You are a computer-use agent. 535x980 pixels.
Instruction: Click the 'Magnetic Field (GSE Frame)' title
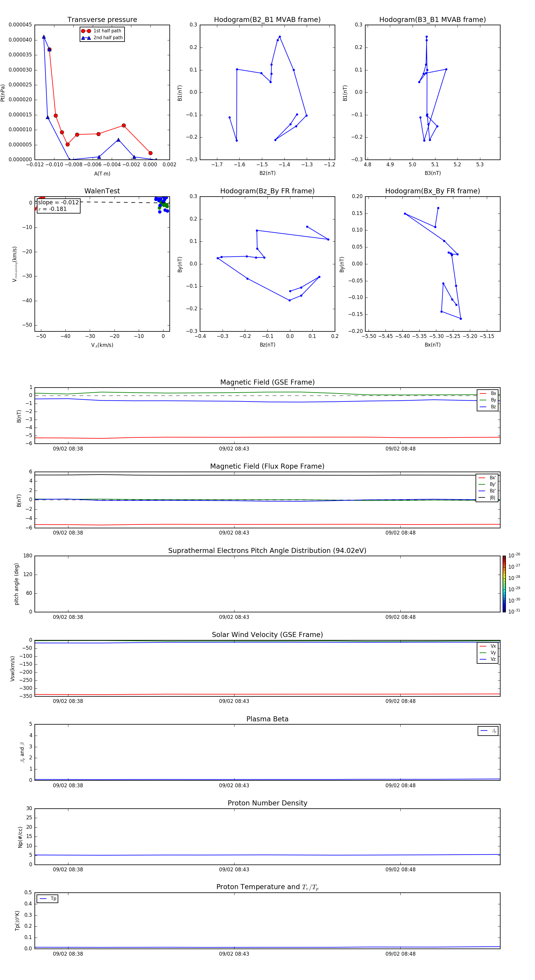point(267,382)
